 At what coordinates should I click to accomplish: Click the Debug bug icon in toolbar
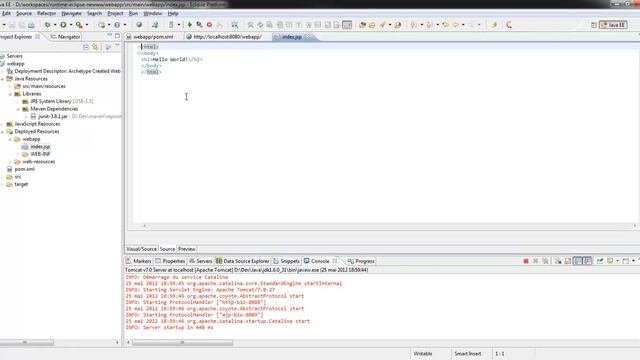47,25
